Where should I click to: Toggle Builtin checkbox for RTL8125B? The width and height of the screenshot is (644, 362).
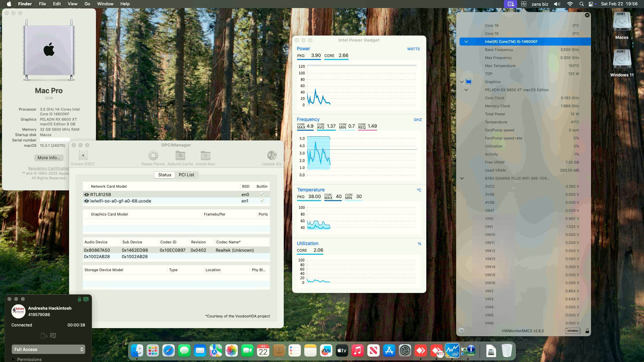tap(262, 194)
